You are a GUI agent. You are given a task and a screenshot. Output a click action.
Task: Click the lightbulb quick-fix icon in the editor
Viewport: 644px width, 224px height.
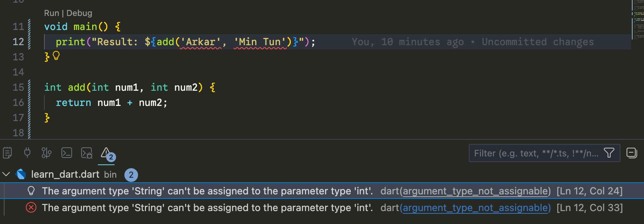56,56
